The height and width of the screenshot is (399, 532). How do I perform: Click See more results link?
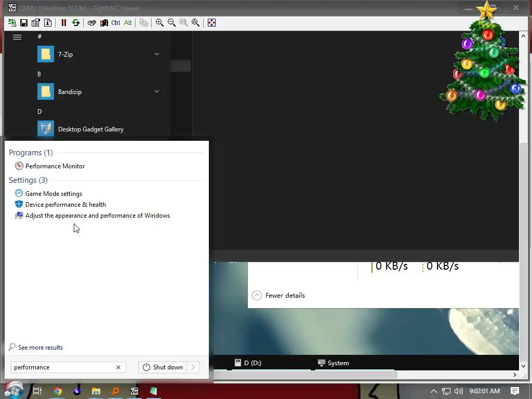[x=41, y=348]
